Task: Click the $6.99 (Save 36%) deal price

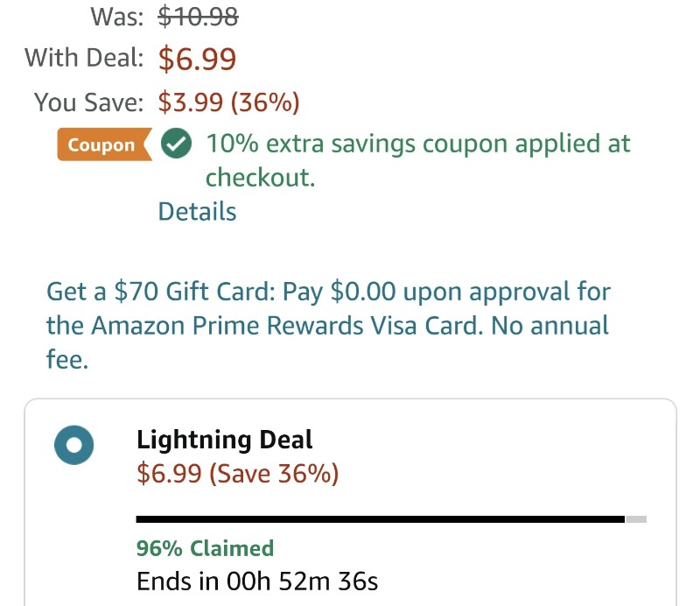Action: pyautogui.click(x=238, y=473)
